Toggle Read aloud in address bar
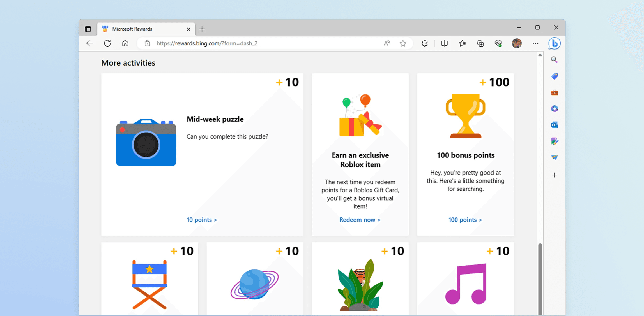 coord(387,43)
